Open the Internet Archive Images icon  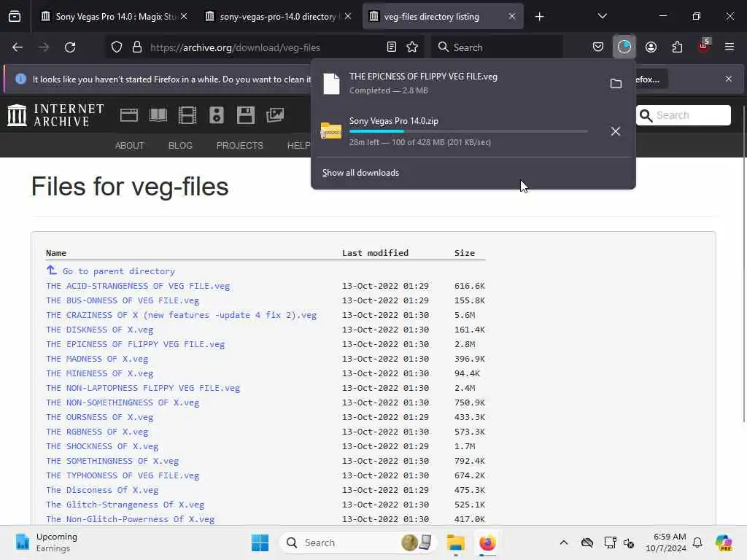(x=275, y=115)
